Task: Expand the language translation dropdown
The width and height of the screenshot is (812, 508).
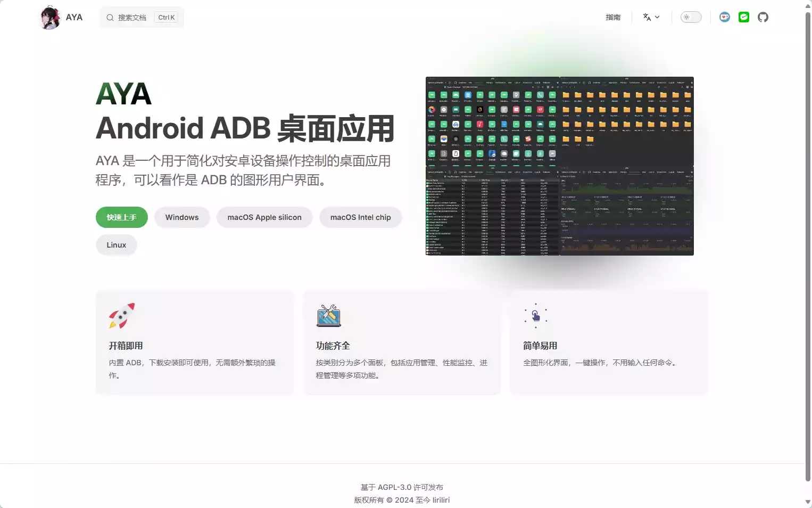Action: [x=651, y=17]
